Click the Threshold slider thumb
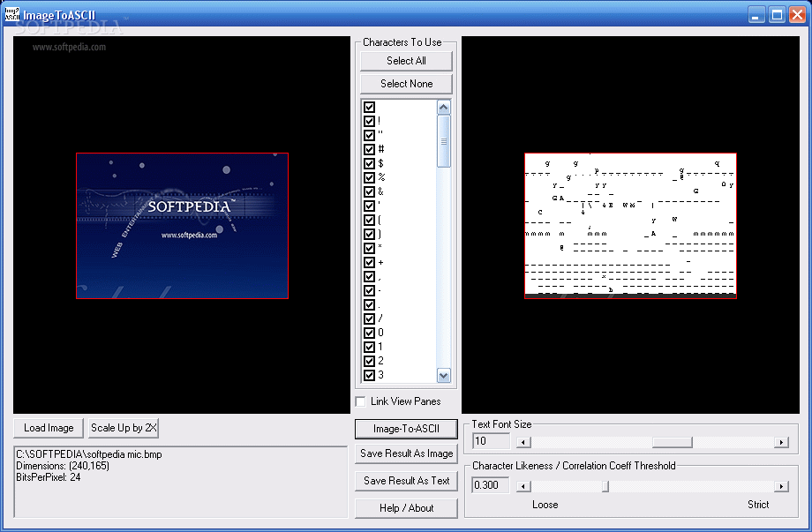 coord(605,486)
